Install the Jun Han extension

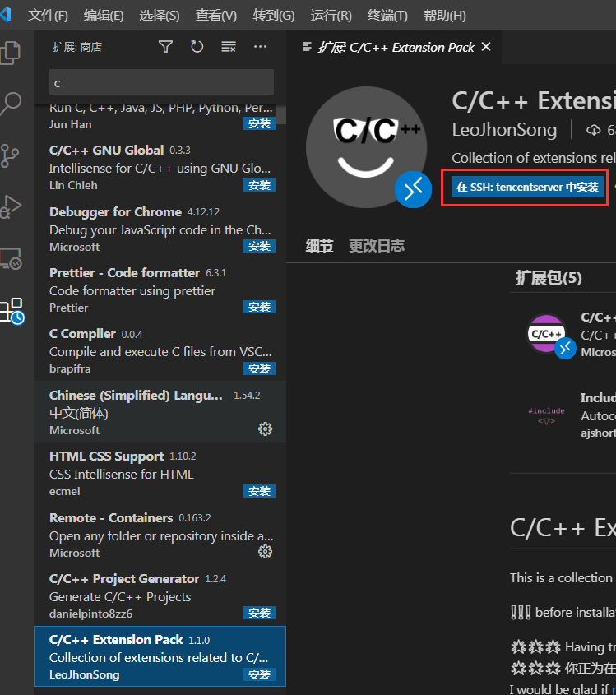point(259,123)
